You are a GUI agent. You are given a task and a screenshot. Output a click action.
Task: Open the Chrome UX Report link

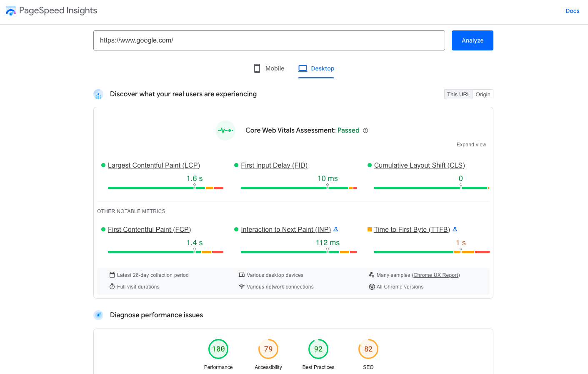point(436,275)
